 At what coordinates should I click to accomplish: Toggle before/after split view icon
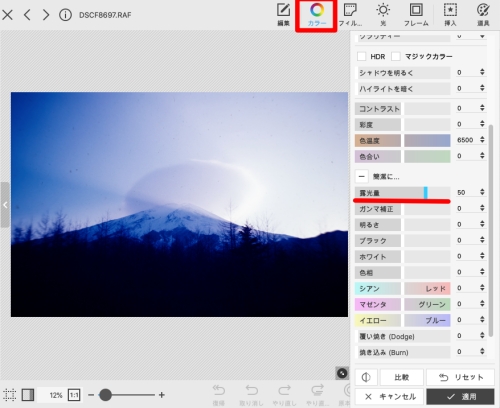coord(366,377)
